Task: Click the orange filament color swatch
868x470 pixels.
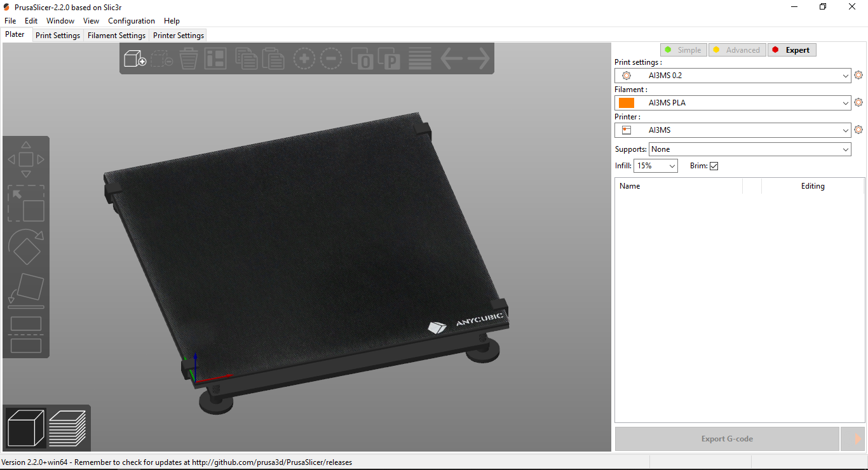Action: coord(627,103)
